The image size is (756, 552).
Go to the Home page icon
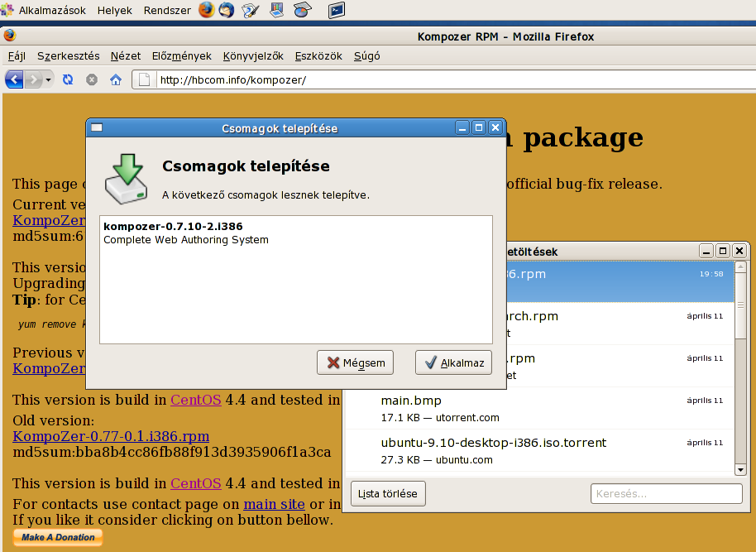click(116, 79)
